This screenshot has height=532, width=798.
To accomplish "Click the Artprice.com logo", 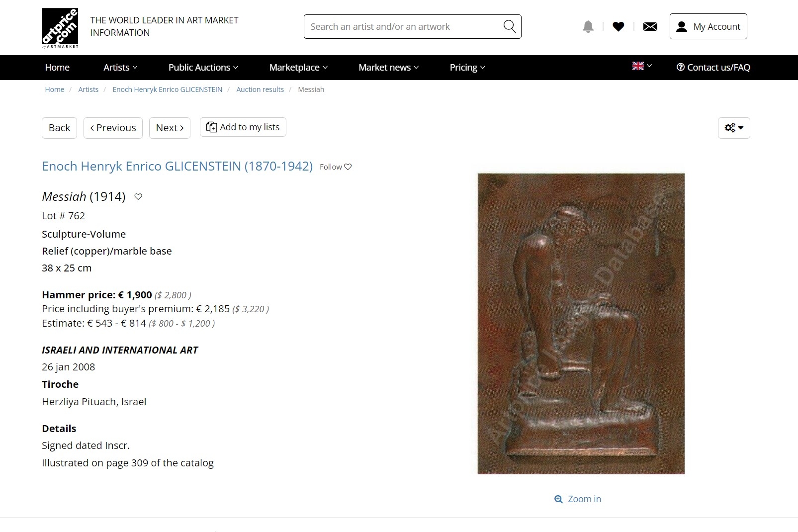I will tap(60, 28).
